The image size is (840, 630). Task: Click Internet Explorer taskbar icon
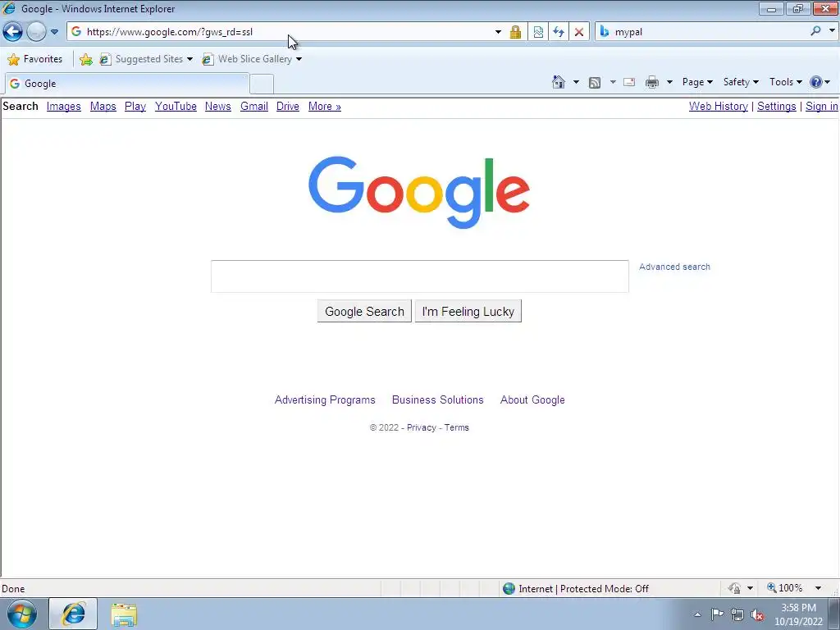point(73,614)
